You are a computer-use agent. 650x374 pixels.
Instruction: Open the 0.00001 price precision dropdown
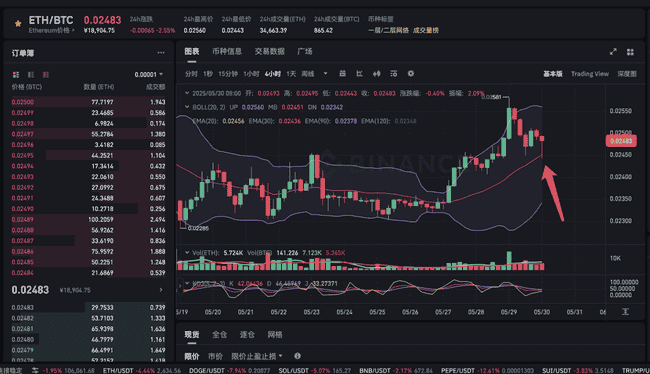(x=148, y=75)
